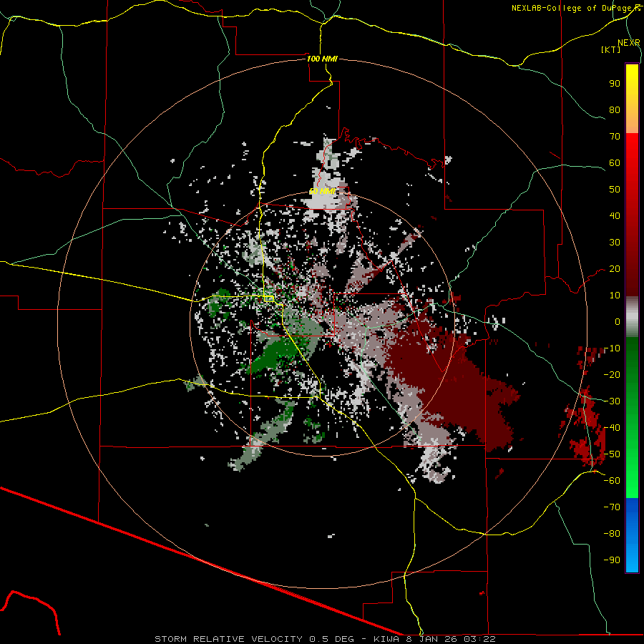644x644 pixels.
Task: Click the 10 value on velocity scale
Action: 615,296
